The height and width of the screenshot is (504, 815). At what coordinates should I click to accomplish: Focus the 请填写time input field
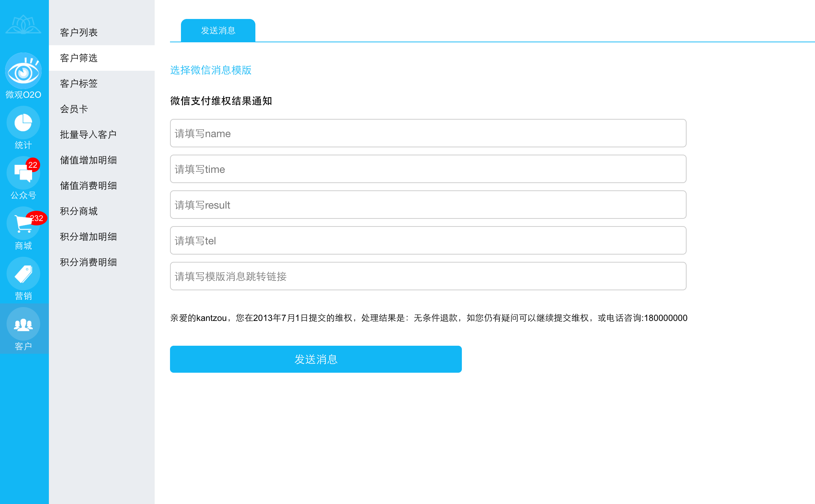click(428, 169)
